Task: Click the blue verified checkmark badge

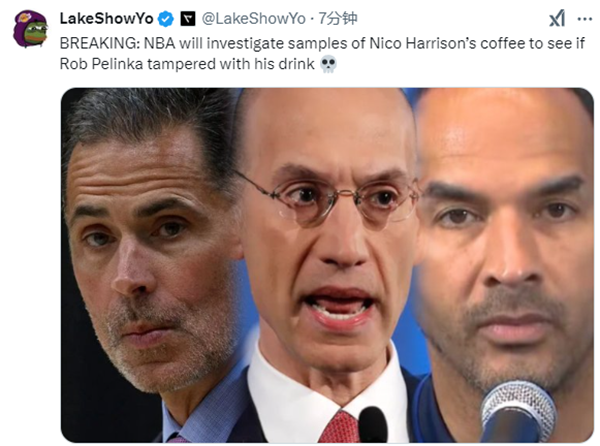Action: (166, 19)
